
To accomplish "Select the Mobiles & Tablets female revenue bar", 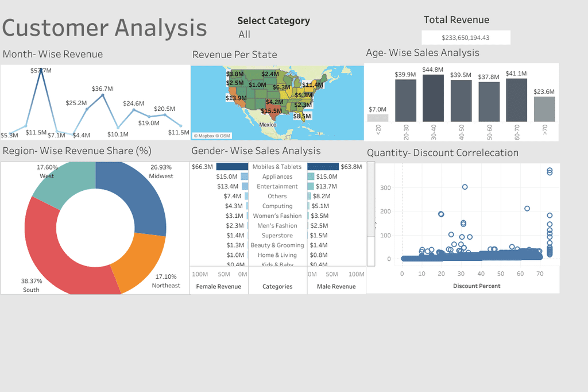I will [232, 166].
